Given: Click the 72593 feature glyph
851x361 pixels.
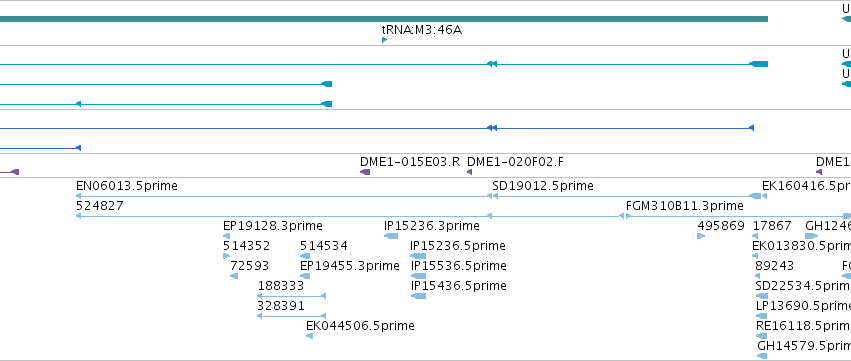Looking at the screenshot, I should pos(234,276).
